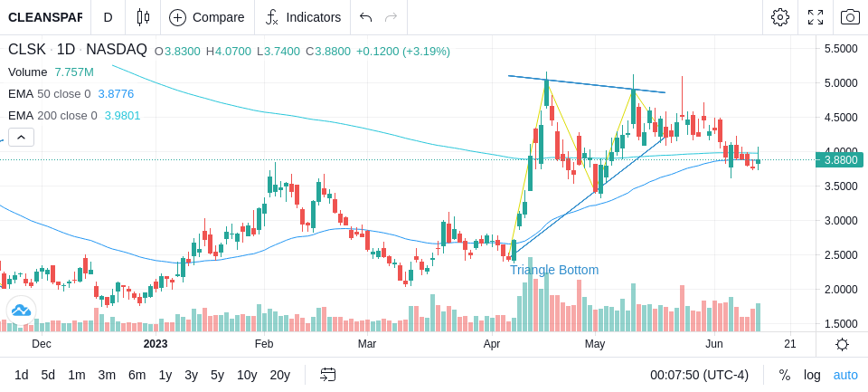
Task: Open chart settings gear
Action: [x=780, y=17]
